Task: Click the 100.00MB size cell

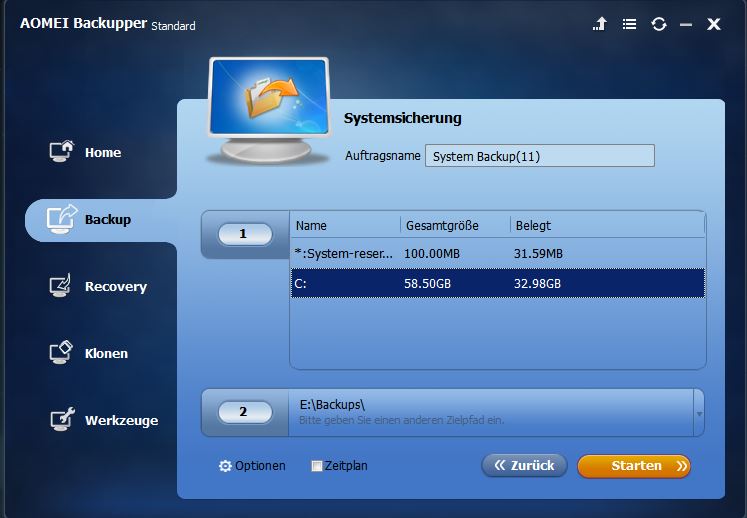Action: coord(432,254)
